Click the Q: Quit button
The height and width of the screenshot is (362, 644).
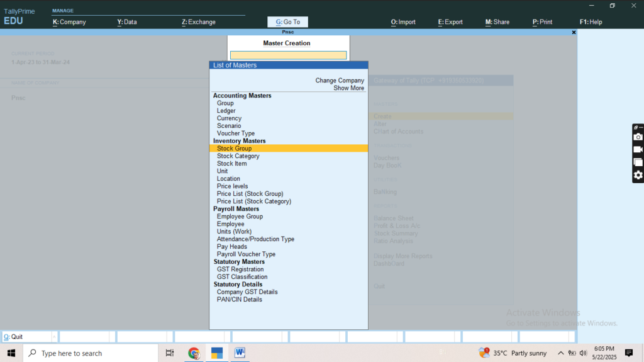pos(29,336)
